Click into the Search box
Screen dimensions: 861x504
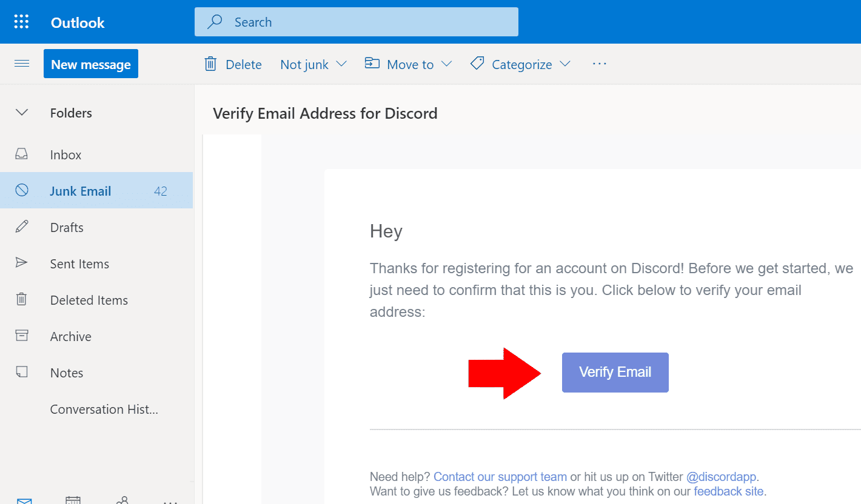357,22
